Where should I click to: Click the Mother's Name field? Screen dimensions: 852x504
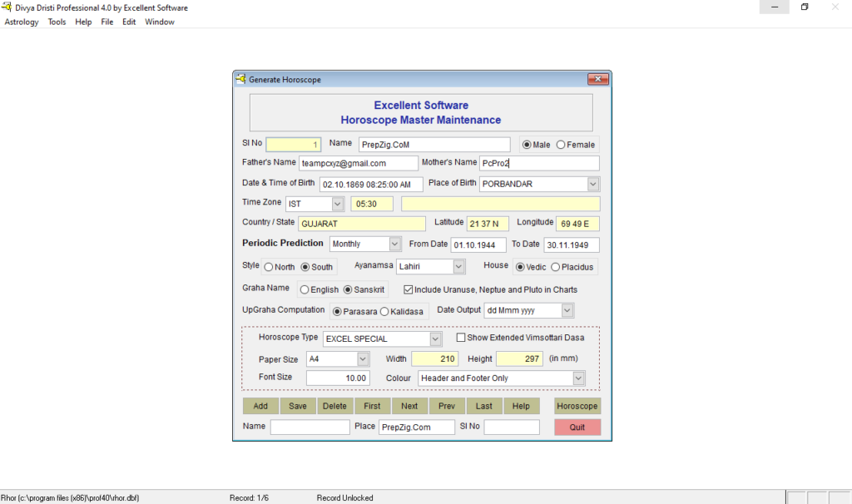[x=539, y=163]
